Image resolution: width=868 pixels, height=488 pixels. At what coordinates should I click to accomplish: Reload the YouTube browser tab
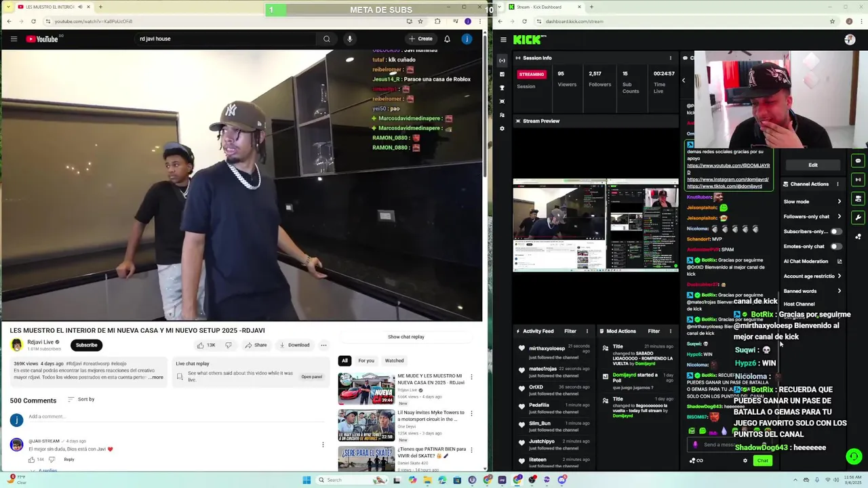click(33, 21)
